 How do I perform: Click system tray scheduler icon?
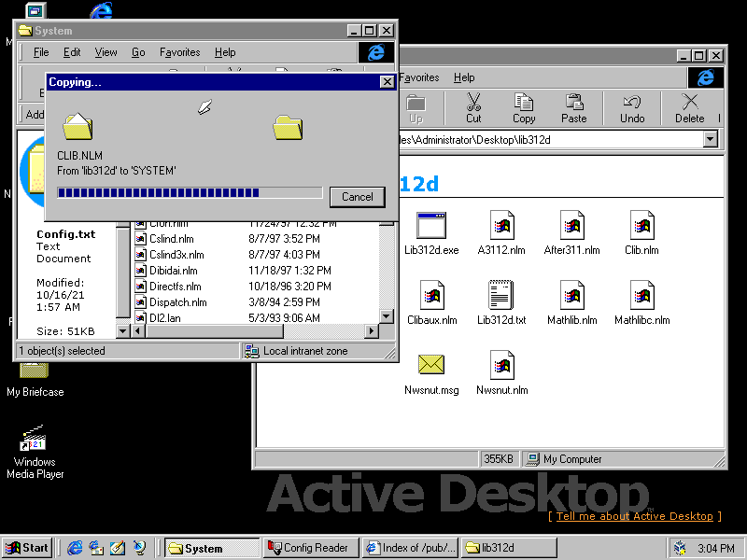click(681, 548)
